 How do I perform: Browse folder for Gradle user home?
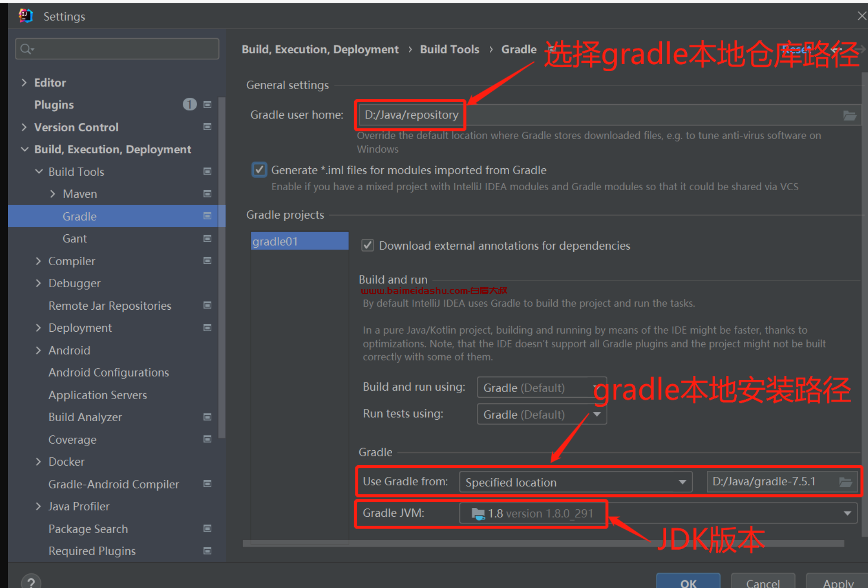click(850, 115)
